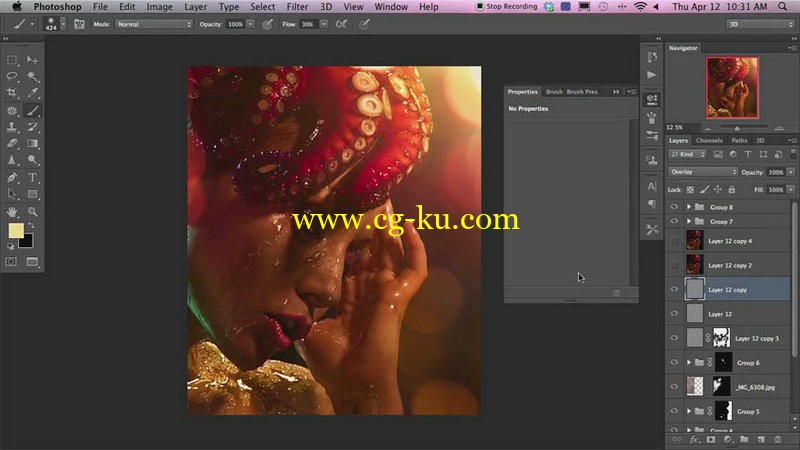Select the Type tool
The image size is (800, 450).
(33, 178)
